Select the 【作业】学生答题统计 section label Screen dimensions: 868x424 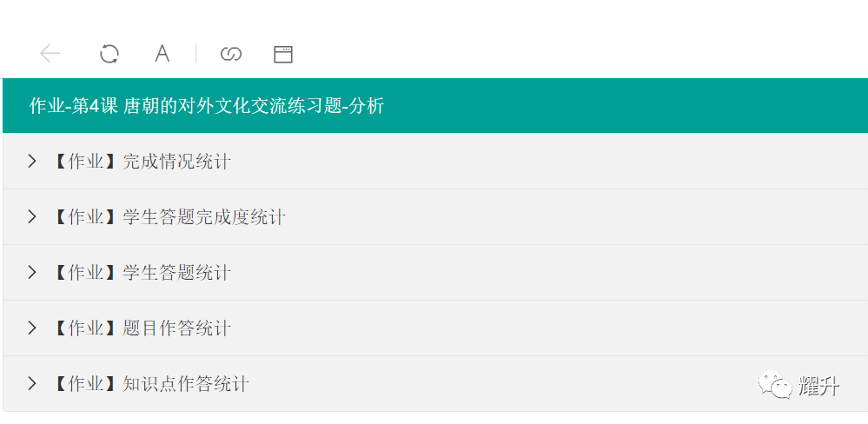[142, 272]
